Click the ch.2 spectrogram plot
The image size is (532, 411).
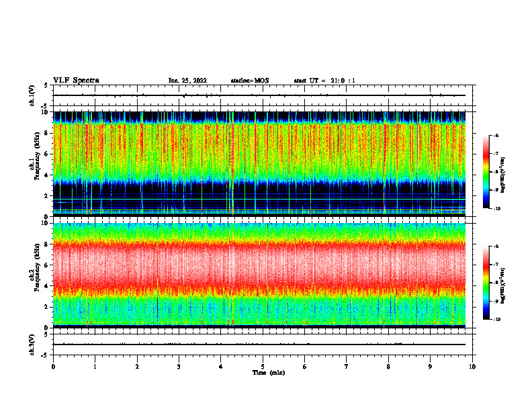click(x=259, y=275)
